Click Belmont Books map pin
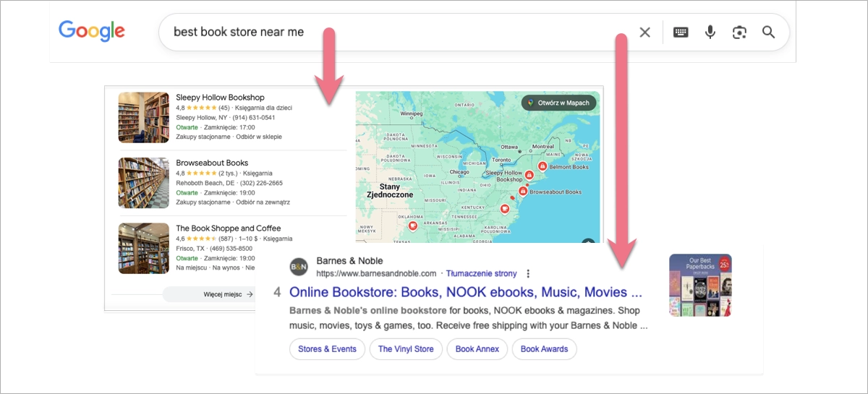This screenshot has height=394, width=868. (542, 166)
